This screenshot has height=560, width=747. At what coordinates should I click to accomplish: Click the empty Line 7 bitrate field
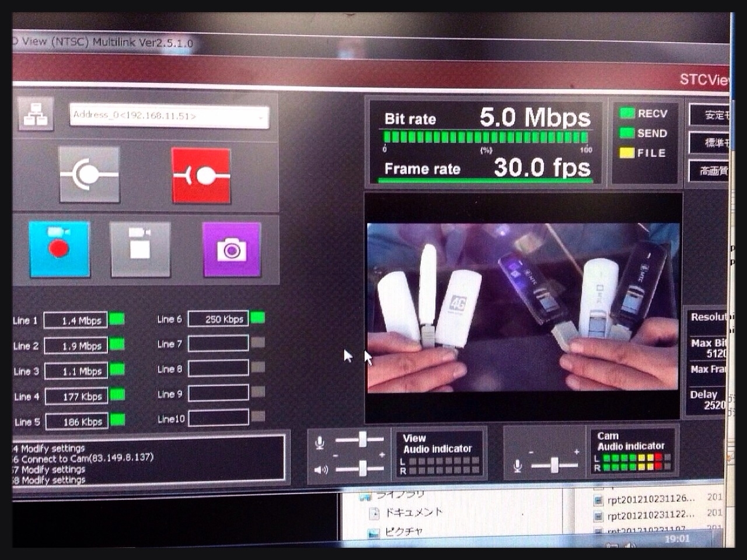click(x=218, y=344)
